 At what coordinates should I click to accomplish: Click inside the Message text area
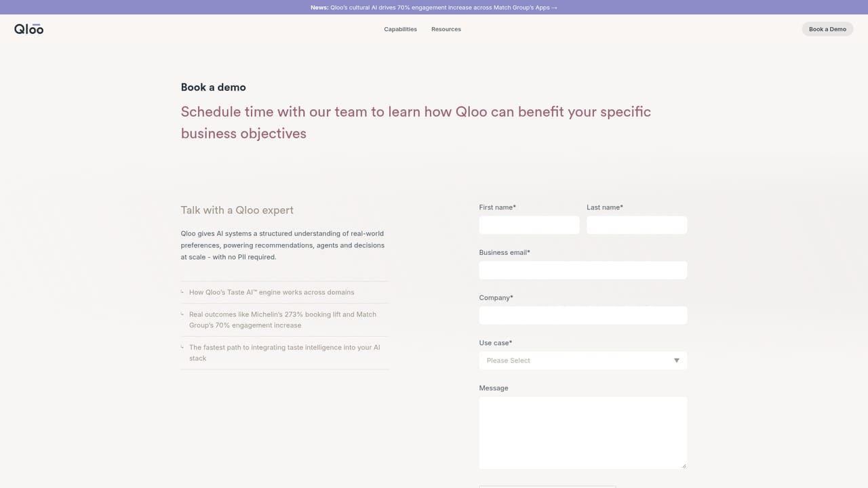coord(583,433)
